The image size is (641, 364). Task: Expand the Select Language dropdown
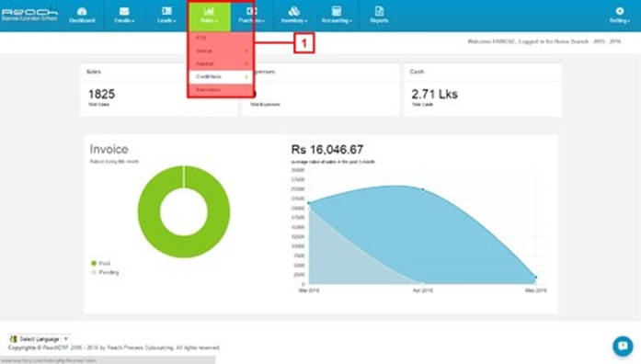pyautogui.click(x=39, y=339)
